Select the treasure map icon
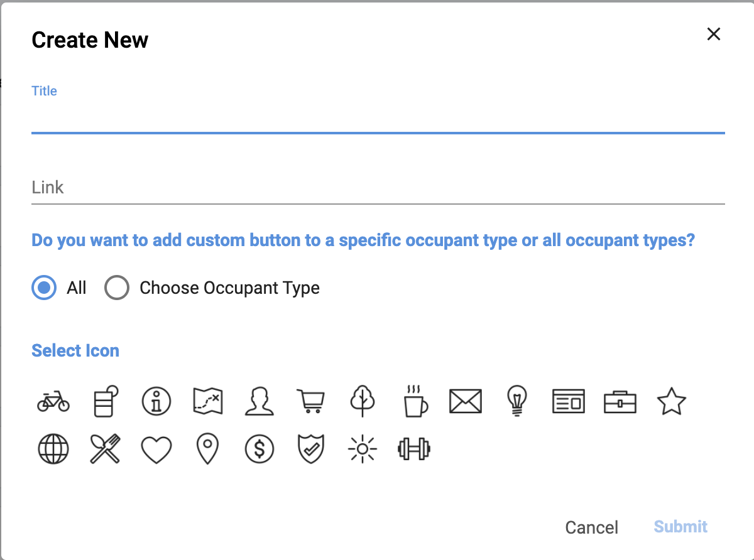Image resolution: width=754 pixels, height=560 pixels. [208, 401]
